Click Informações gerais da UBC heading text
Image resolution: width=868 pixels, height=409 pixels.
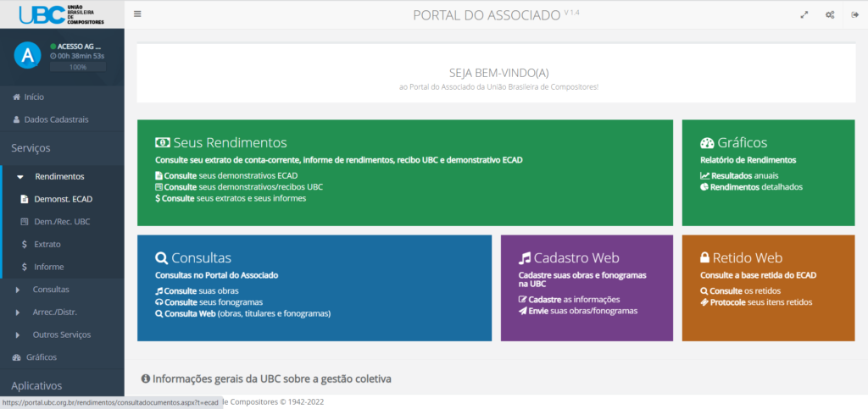(x=272, y=379)
